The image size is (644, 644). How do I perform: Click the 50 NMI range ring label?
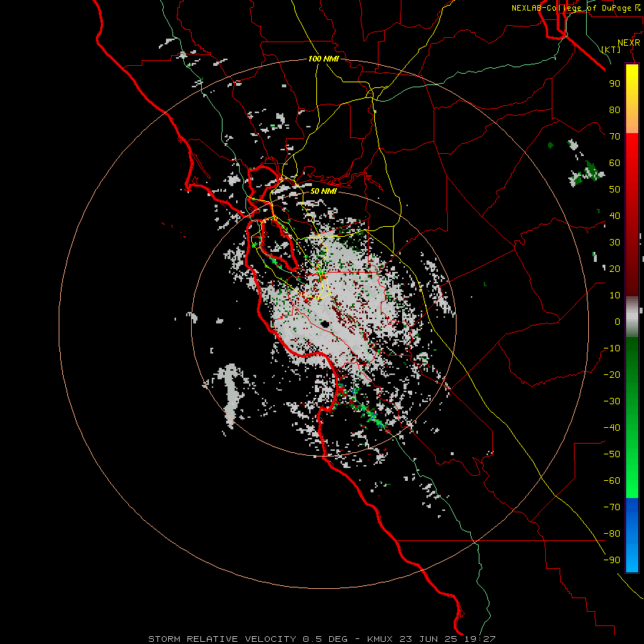[x=323, y=191]
